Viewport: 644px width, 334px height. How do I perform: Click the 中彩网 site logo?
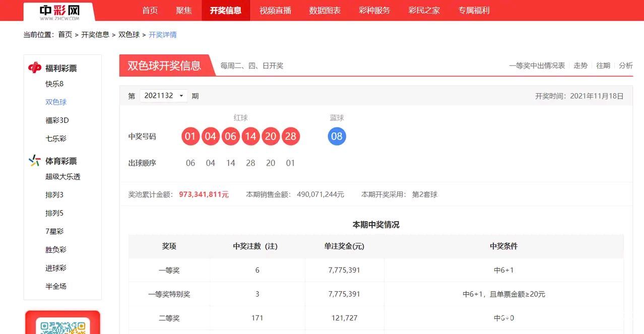coord(59,12)
